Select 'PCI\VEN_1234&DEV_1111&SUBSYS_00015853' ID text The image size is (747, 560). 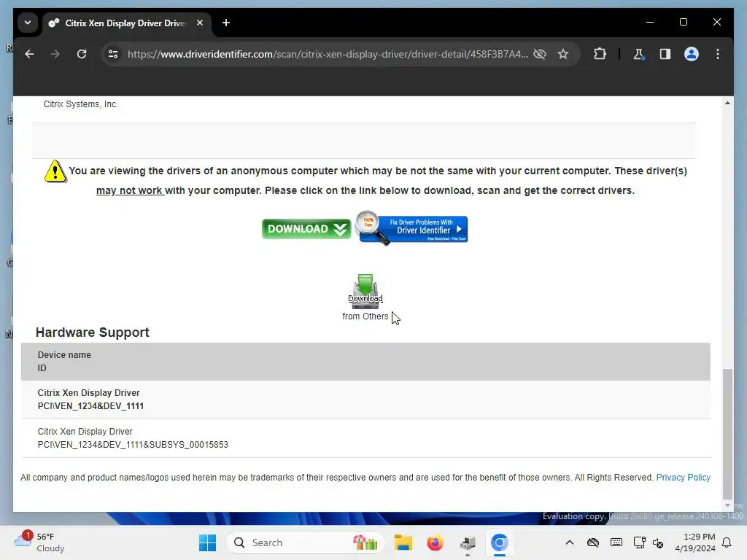133,445
